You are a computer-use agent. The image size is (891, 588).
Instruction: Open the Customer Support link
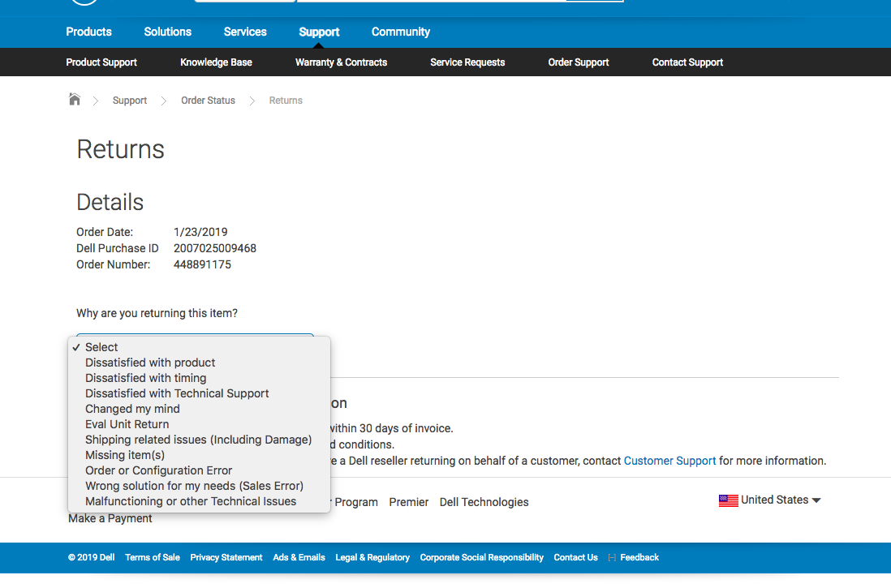coord(669,460)
